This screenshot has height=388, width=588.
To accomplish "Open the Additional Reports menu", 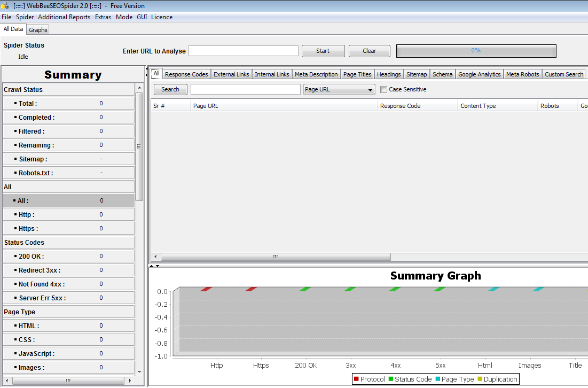I will click(64, 17).
